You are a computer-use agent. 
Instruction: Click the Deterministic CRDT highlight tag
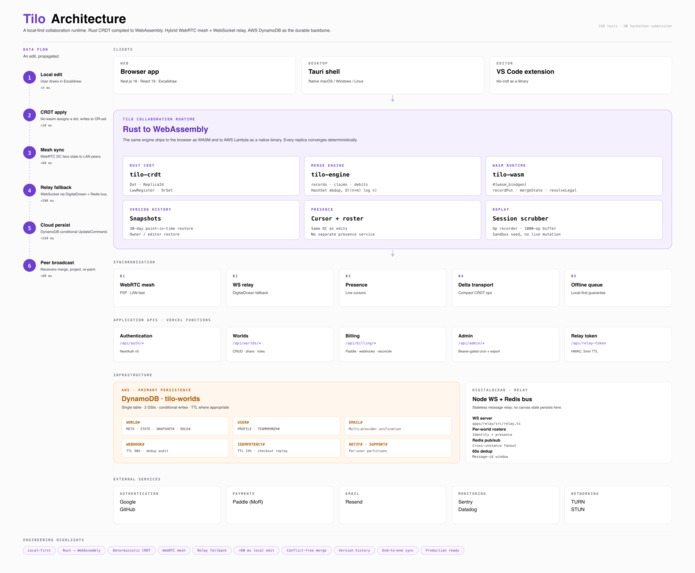(x=131, y=550)
